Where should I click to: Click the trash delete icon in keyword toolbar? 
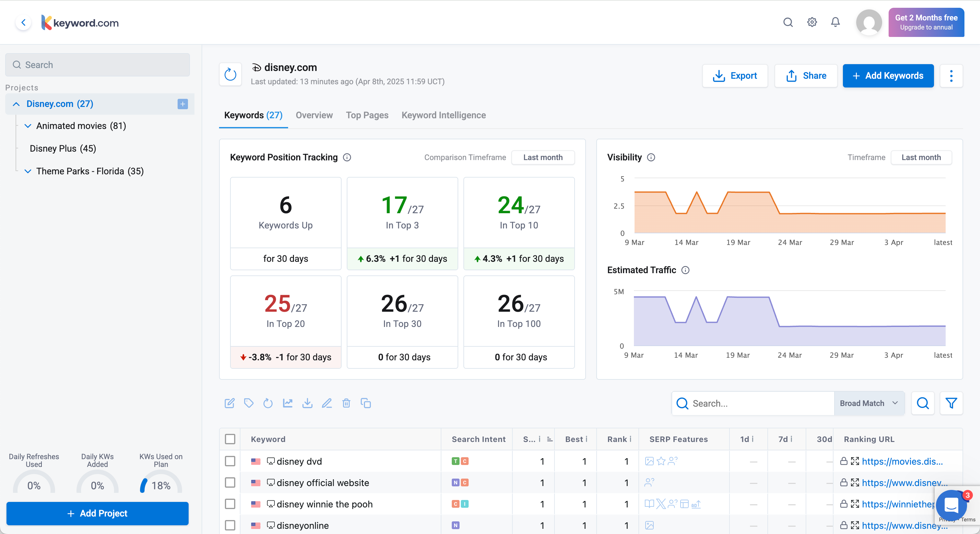click(346, 403)
